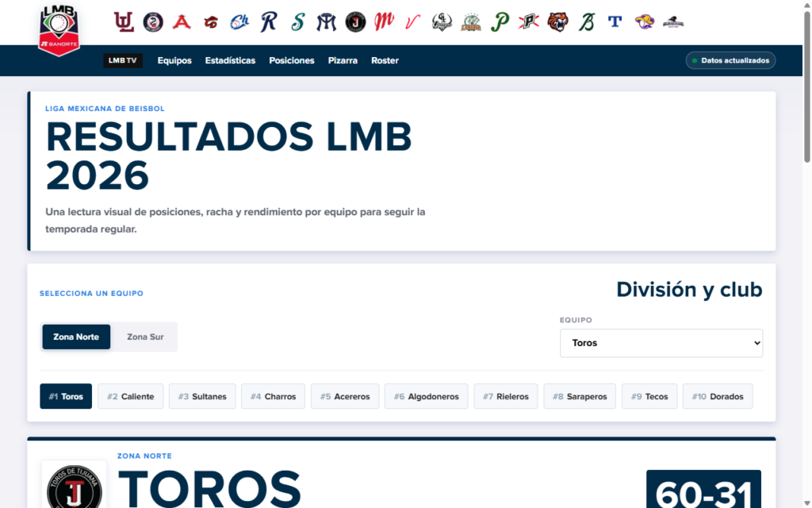Open the blue T Olmecas logo
The image size is (812, 508).
click(615, 21)
